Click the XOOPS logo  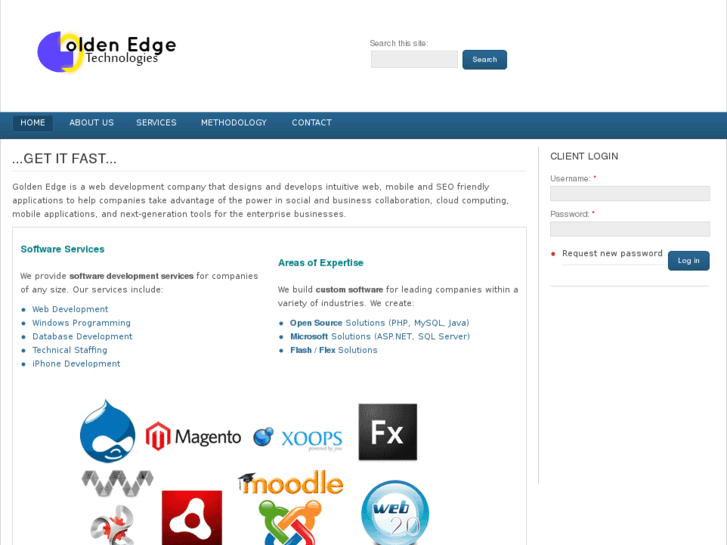298,438
